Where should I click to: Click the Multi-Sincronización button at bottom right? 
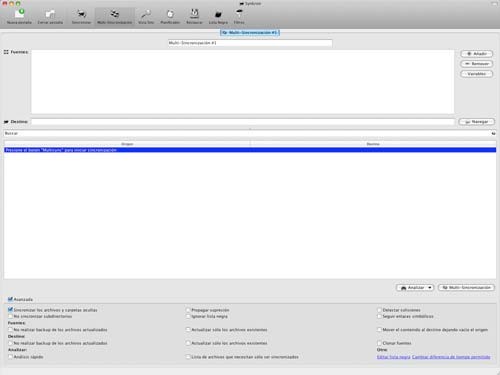pyautogui.click(x=466, y=288)
